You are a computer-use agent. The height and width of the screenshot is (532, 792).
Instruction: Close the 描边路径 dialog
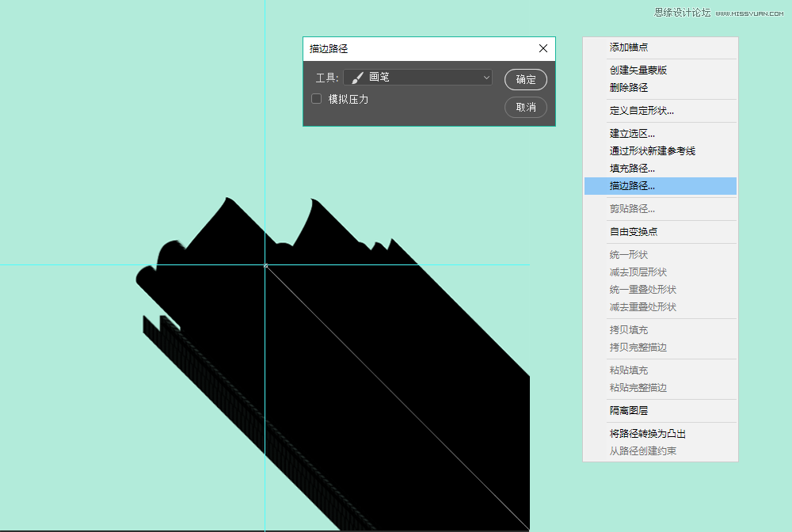pyautogui.click(x=543, y=48)
